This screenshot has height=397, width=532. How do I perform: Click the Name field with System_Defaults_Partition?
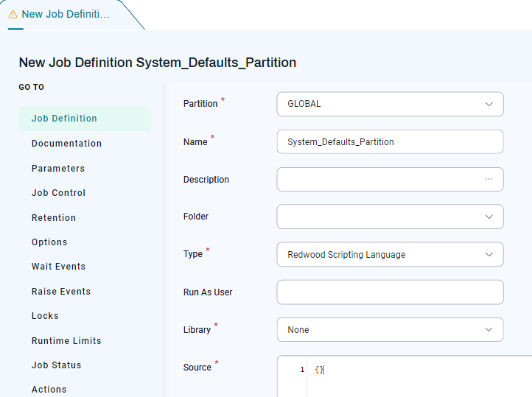[390, 141]
